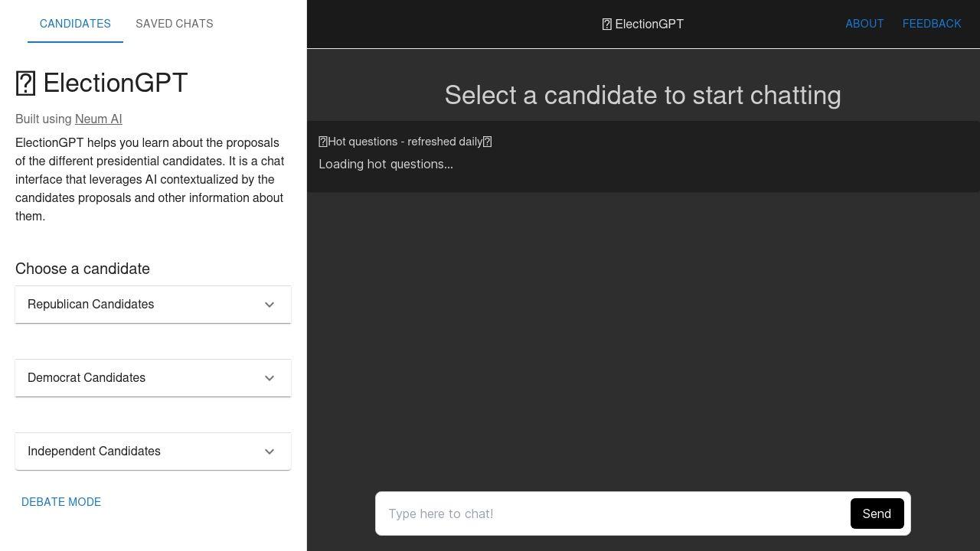This screenshot has height=551, width=980.
Task: Expand the Independent Candidates dropdown
Action: tap(153, 451)
